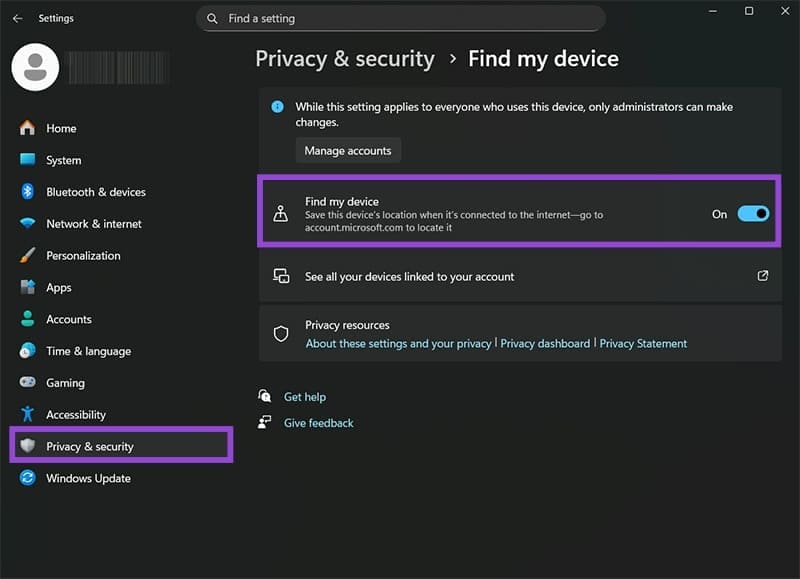Open the Privacy Statement link
800x579 pixels.
(643, 343)
